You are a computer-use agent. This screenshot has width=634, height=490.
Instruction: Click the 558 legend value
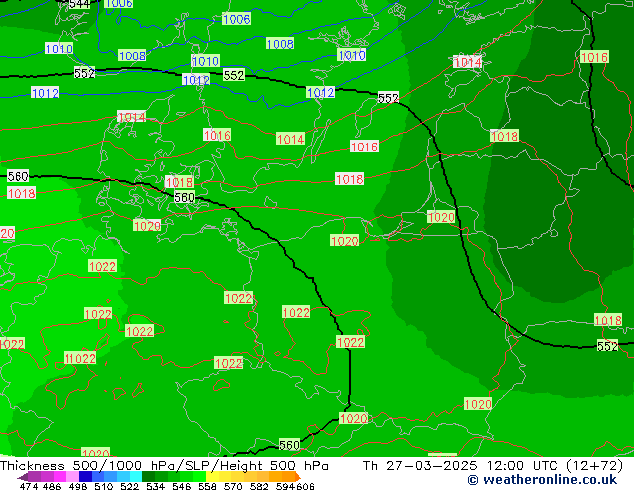click(x=207, y=486)
